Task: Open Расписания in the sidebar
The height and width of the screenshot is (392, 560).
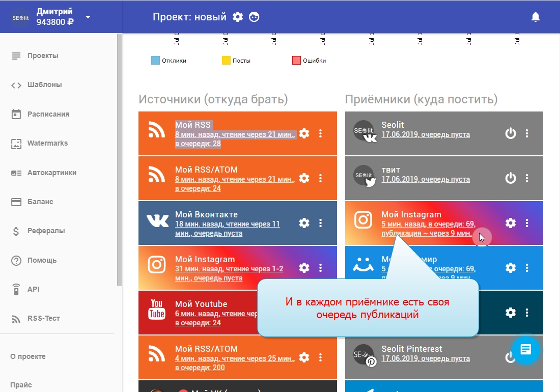Action: pyautogui.click(x=48, y=114)
